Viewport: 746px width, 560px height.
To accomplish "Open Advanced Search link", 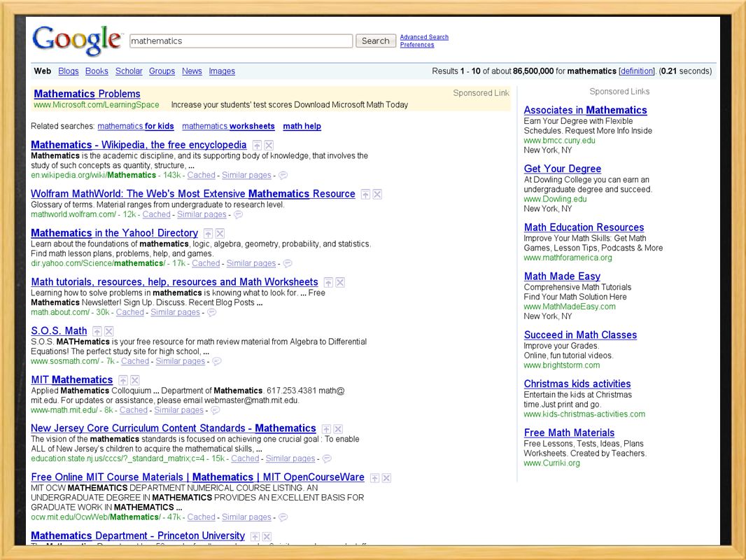I will 424,37.
